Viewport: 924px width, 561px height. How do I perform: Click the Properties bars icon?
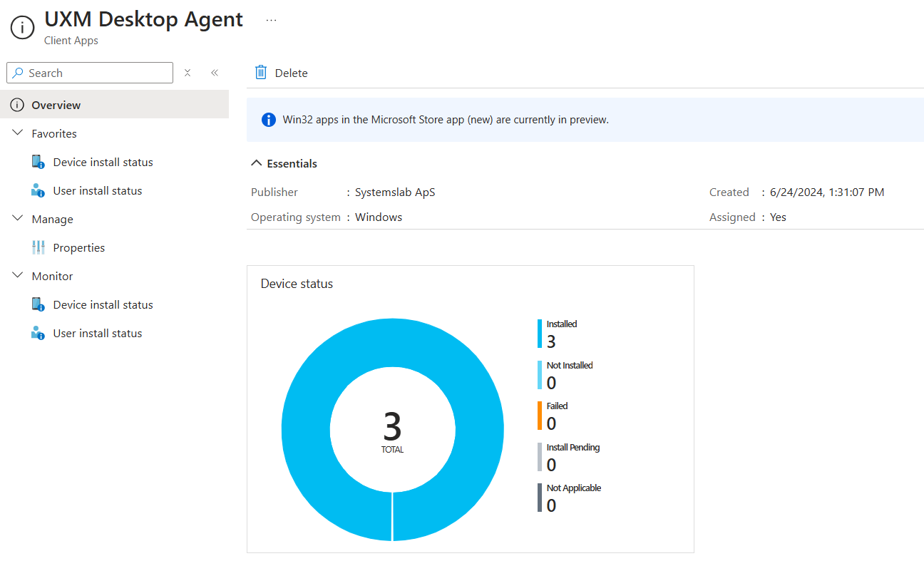[x=38, y=247]
